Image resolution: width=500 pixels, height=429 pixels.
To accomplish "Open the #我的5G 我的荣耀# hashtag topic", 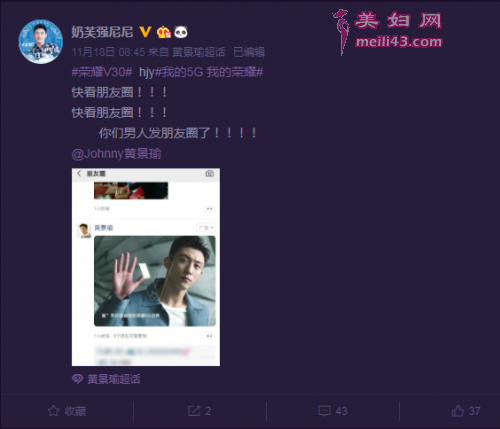I will 209,72.
